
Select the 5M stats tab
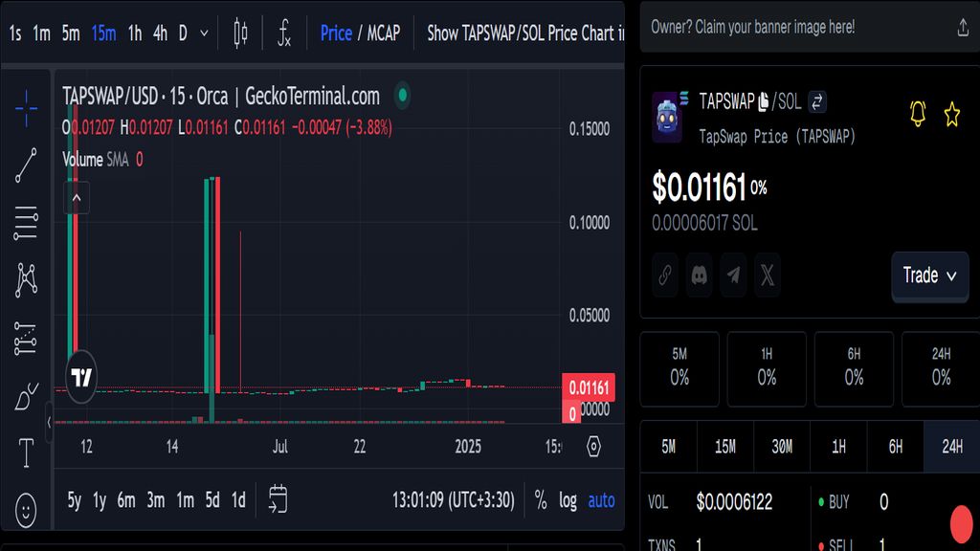(669, 446)
